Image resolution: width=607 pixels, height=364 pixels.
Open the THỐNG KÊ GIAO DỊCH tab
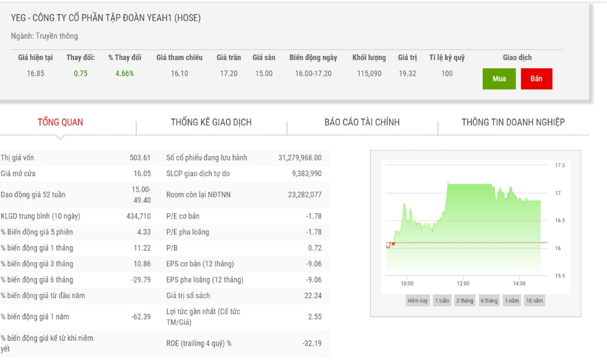pyautogui.click(x=212, y=122)
